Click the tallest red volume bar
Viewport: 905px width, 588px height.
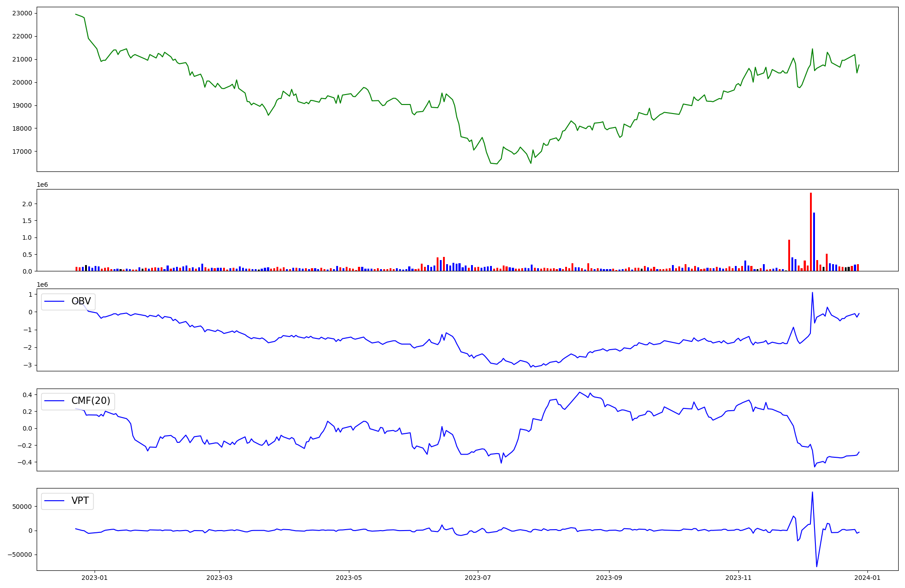coord(810,232)
